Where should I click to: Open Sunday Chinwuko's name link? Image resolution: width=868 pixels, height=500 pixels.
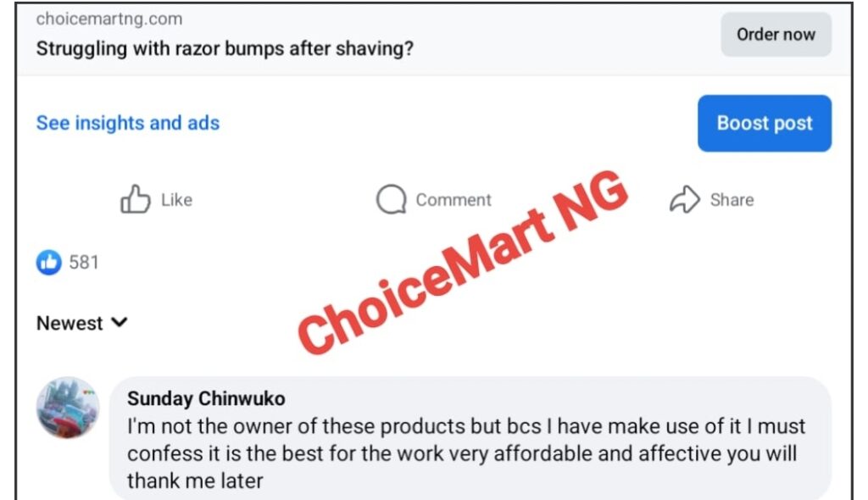206,398
